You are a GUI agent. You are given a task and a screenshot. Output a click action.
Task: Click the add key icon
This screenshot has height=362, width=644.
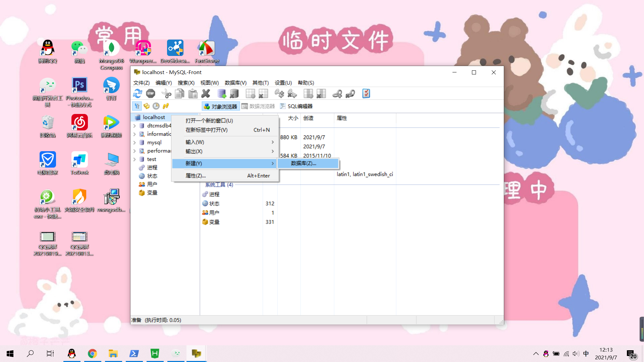[x=279, y=94]
